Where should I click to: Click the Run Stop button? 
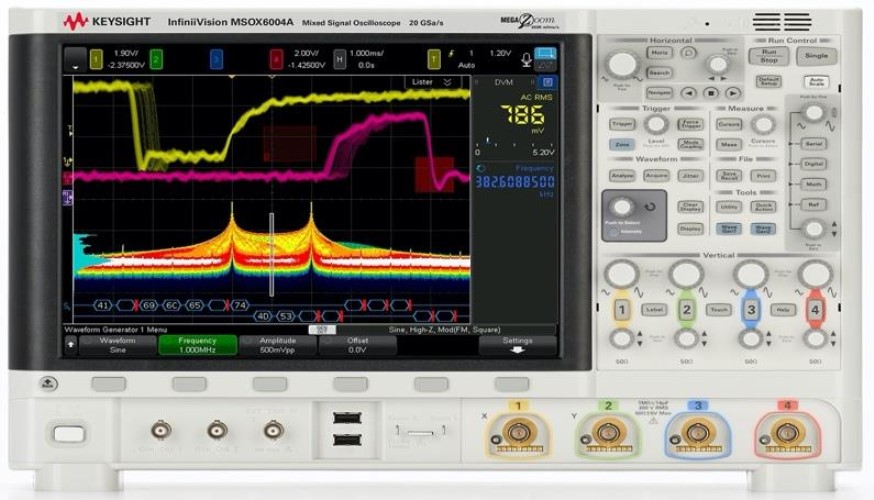[x=769, y=56]
